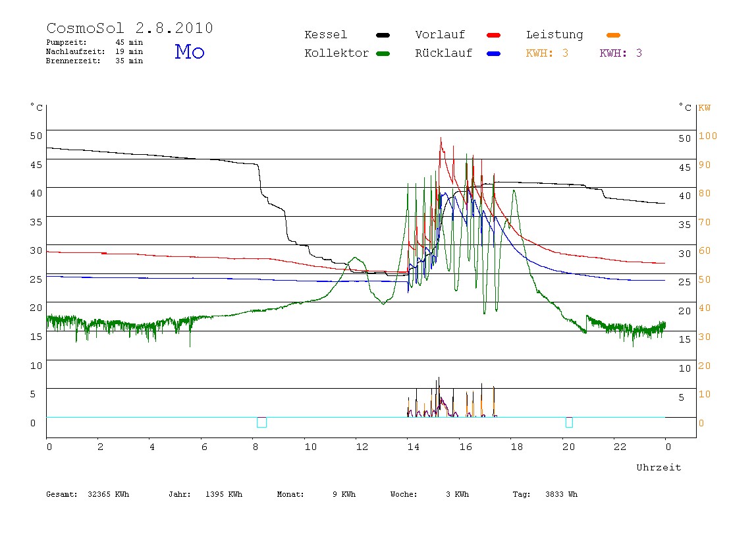Click the blue 'Mo' weekday label
The height and width of the screenshot is (535, 756).
[190, 51]
